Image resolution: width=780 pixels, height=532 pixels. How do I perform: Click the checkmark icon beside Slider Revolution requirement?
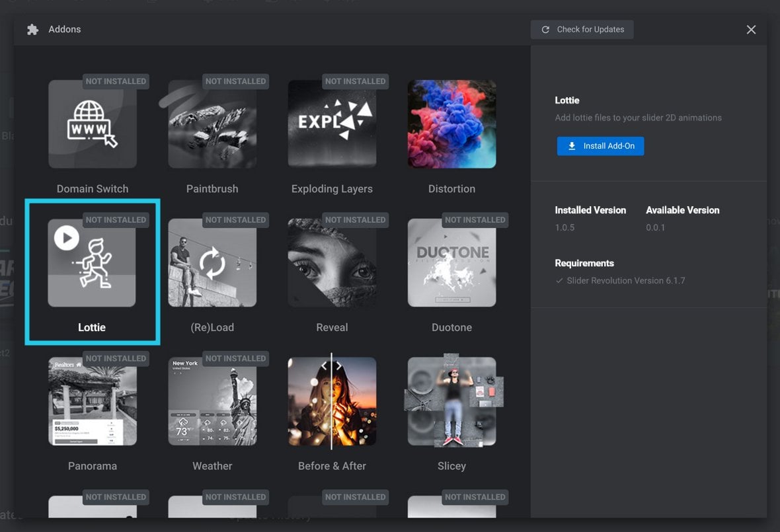[560, 281]
